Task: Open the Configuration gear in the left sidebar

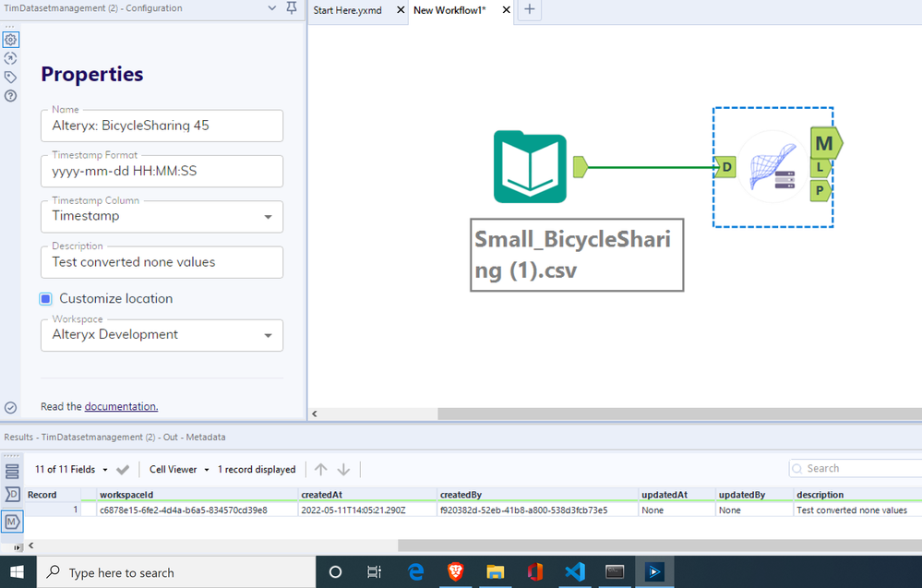Action: (10, 39)
